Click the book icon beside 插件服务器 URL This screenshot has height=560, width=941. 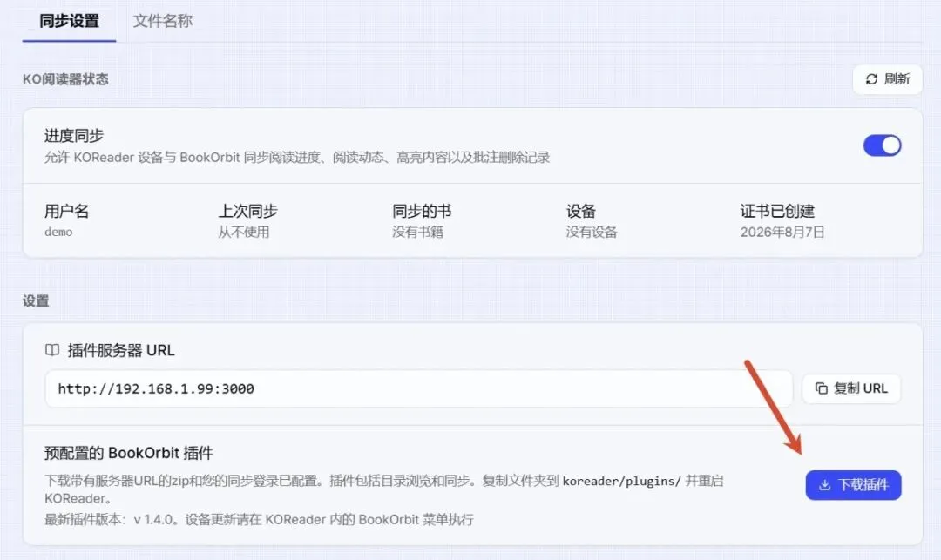click(52, 350)
